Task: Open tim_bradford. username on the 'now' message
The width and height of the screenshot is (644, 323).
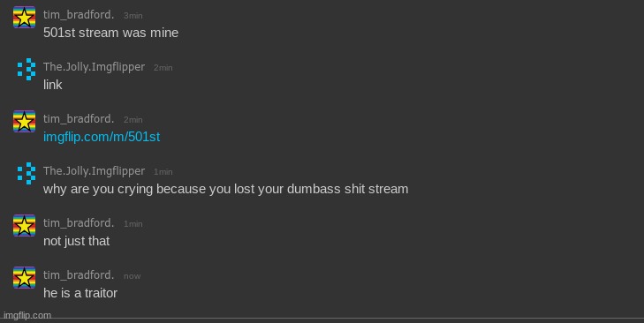Action: [x=79, y=275]
